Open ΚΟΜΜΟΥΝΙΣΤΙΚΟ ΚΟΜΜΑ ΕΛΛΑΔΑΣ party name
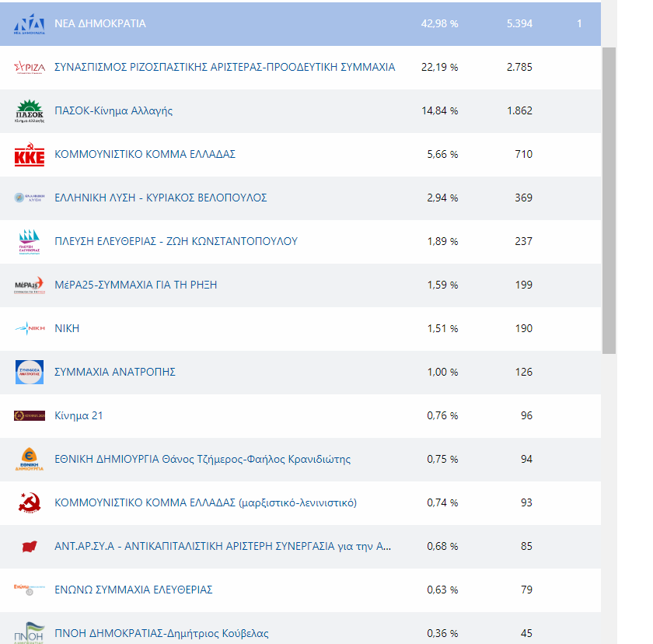Image resolution: width=653 pixels, height=644 pixels. pyautogui.click(x=145, y=155)
